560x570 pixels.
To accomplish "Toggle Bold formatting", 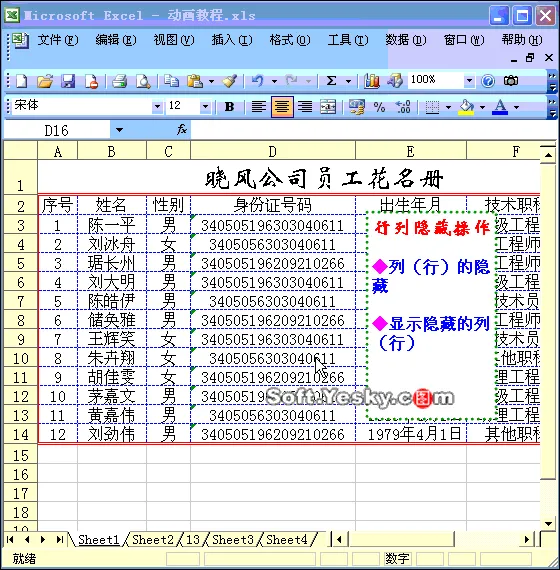I will 229,107.
